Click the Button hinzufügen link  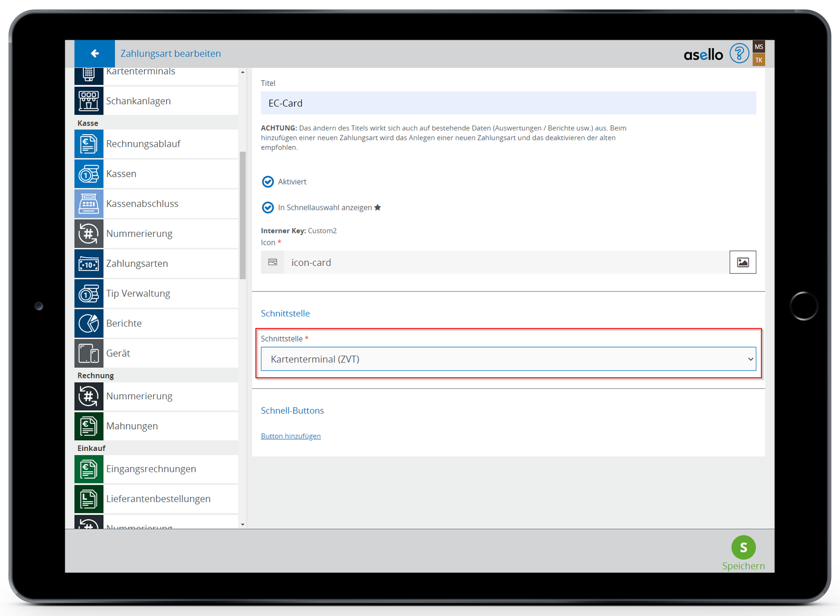tap(291, 436)
